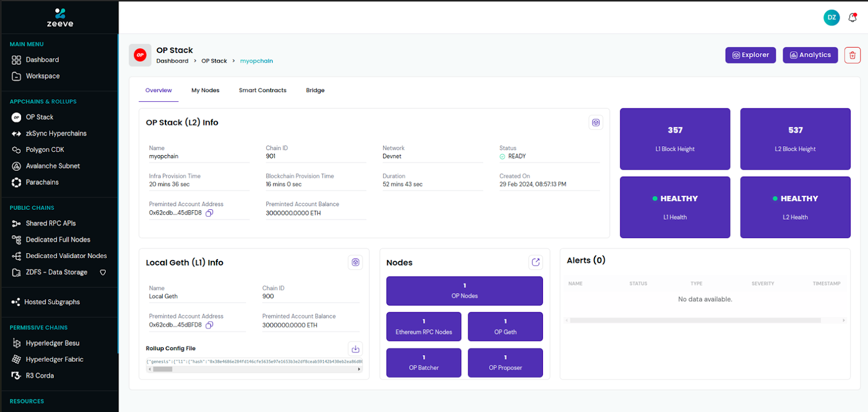
Task: Click the zkSync Hyperchains sidebar icon
Action: [x=16, y=133]
